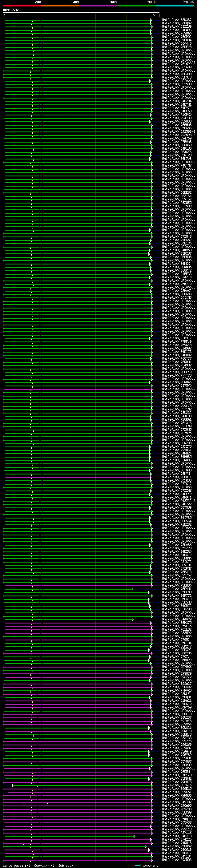The width and height of the screenshot is (197, 868).
Task: Select the UniRef100_Q6P3M8 label
Action: (177, 74)
